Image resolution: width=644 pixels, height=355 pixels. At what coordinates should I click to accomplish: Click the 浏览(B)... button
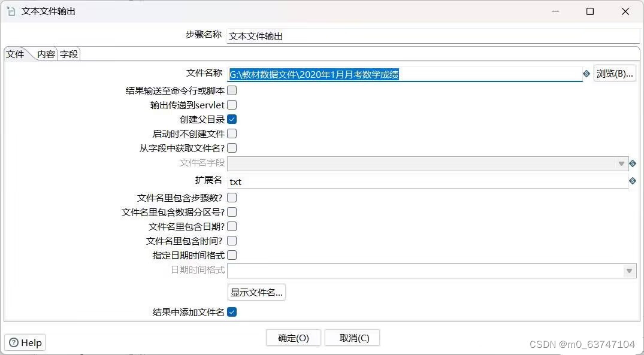pyautogui.click(x=615, y=74)
